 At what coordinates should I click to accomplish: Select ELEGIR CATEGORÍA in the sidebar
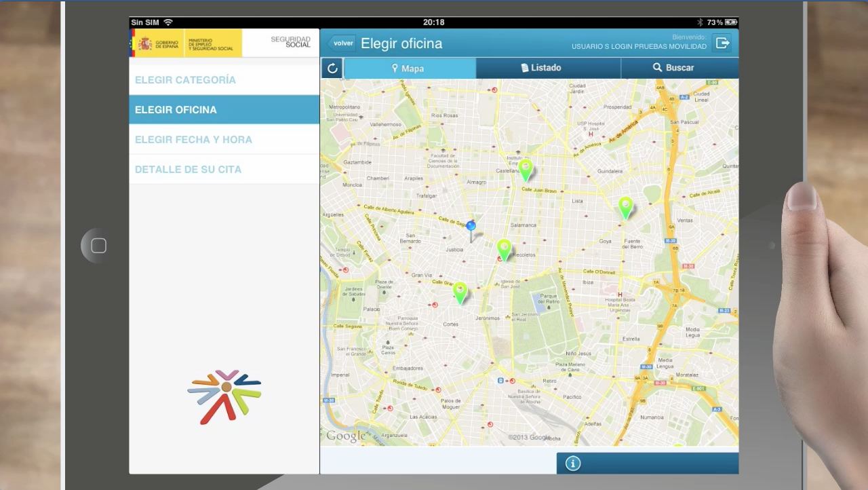[x=224, y=80]
